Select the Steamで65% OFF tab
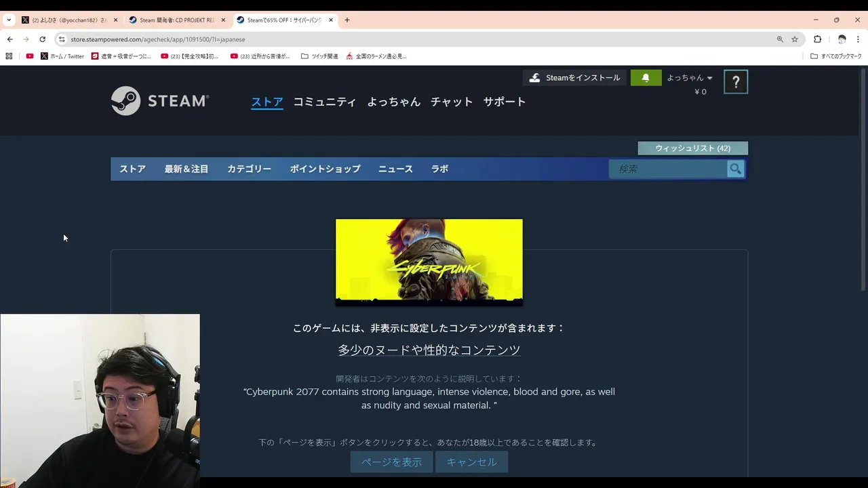This screenshot has height=488, width=868. tap(285, 20)
